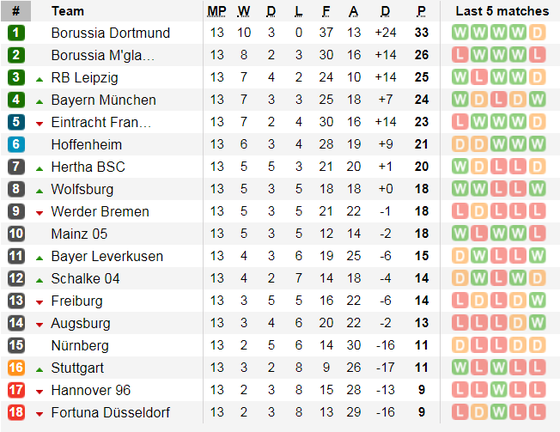Click Dortmund's last match D result badge
Screen dimensions: 560x432
pos(537,32)
